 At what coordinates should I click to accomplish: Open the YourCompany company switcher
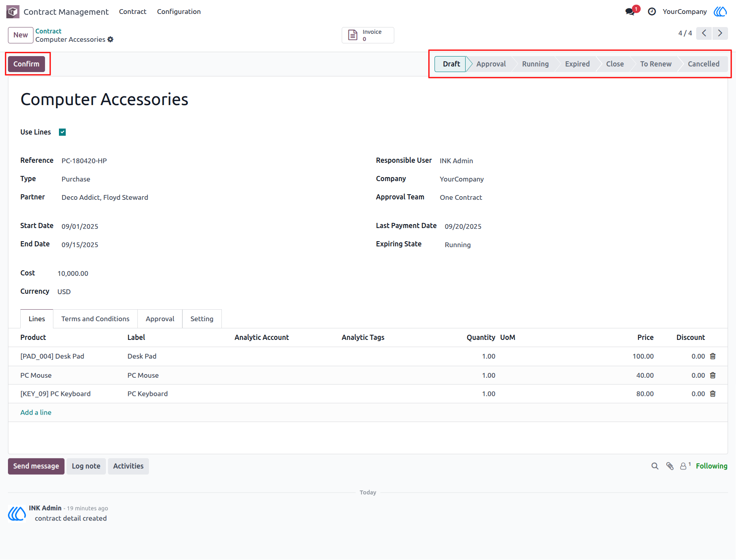coord(685,12)
